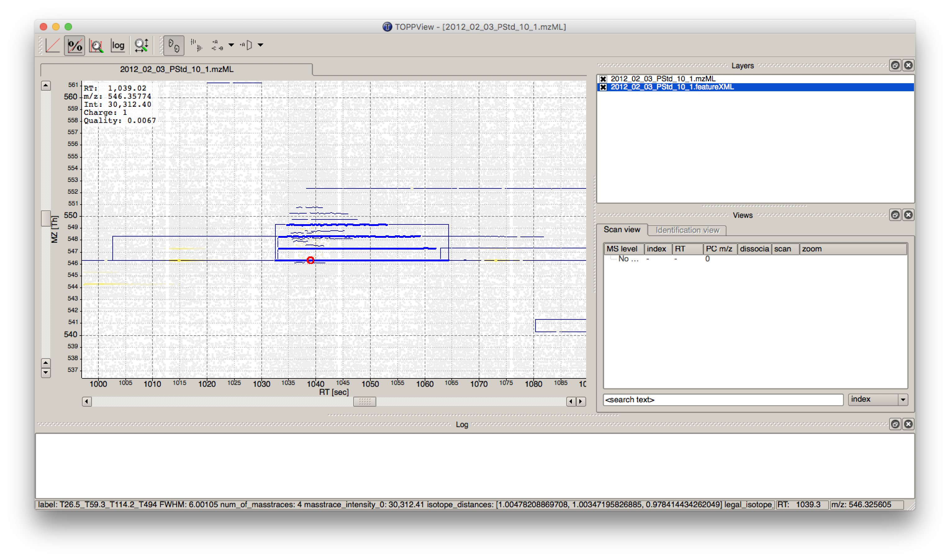
Task: Sort by zoom column header
Action: [853, 249]
